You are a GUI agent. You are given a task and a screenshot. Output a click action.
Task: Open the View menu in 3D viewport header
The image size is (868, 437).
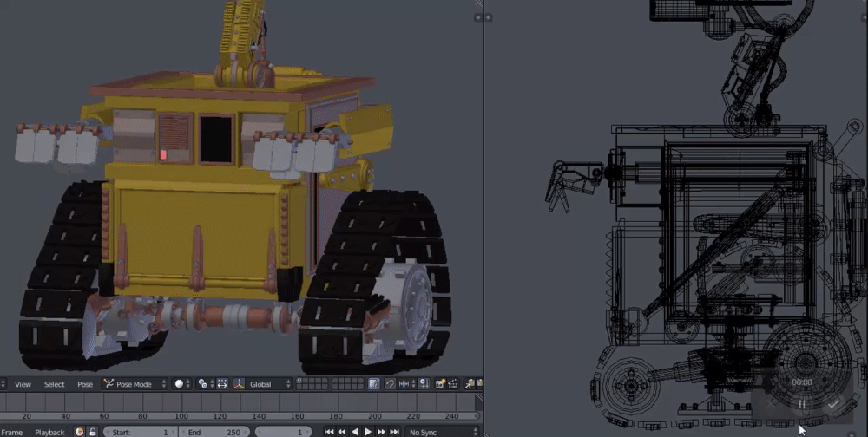[23, 384]
